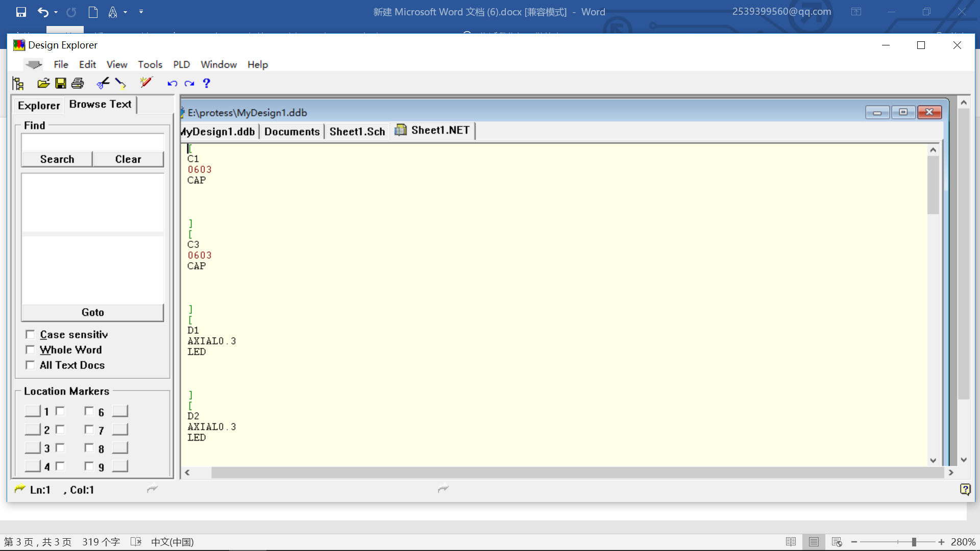Switch to the Sheet1.Sch tab
The image size is (980, 551).
click(x=357, y=130)
